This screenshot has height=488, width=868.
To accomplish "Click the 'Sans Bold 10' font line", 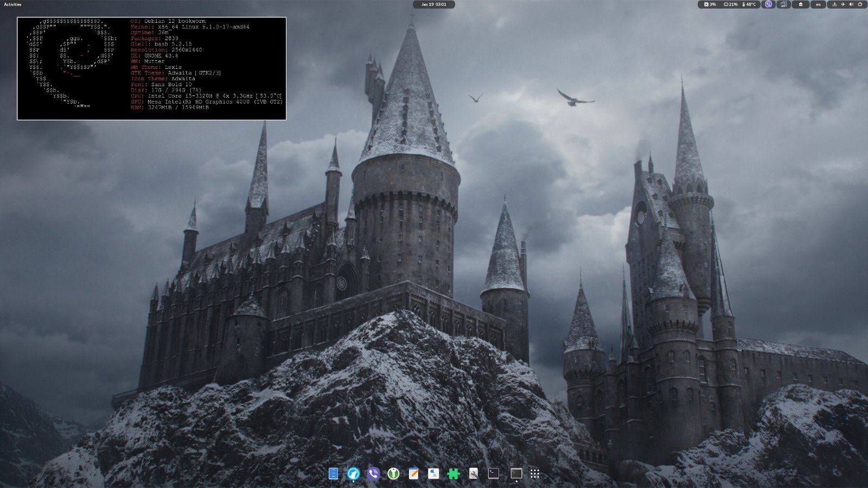I will point(161,84).
